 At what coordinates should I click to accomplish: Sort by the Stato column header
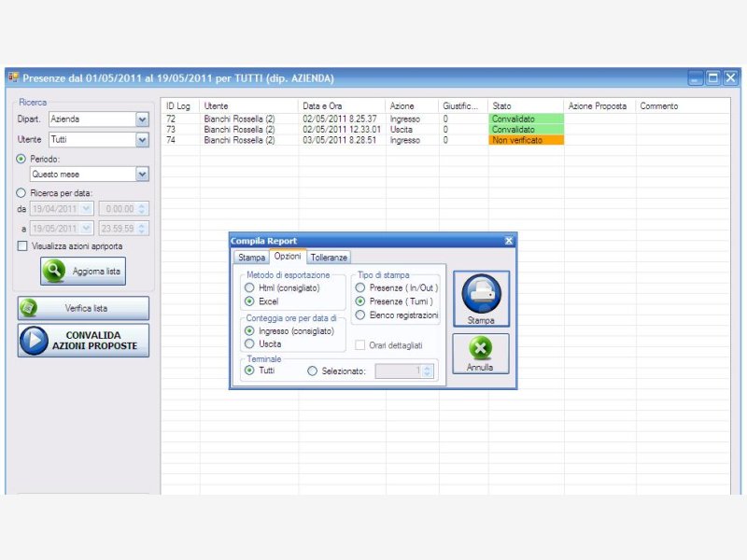coord(526,105)
